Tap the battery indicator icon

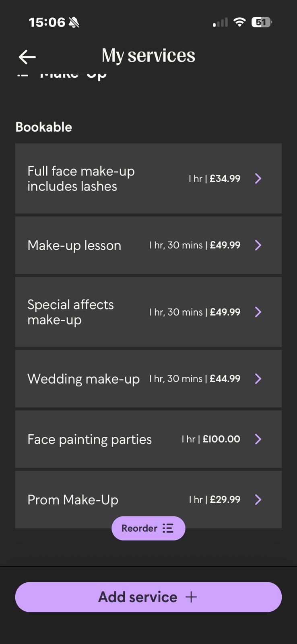tap(261, 22)
